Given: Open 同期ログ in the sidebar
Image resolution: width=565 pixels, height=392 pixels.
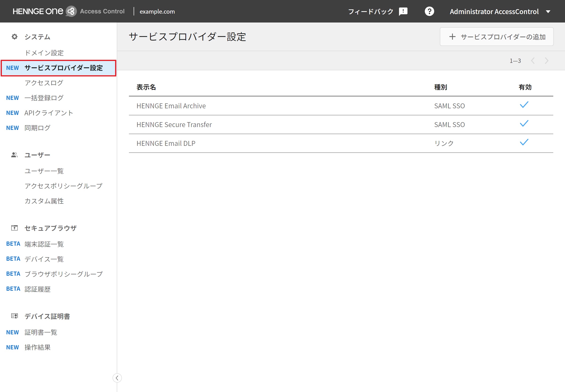Looking at the screenshot, I should pyautogui.click(x=37, y=128).
